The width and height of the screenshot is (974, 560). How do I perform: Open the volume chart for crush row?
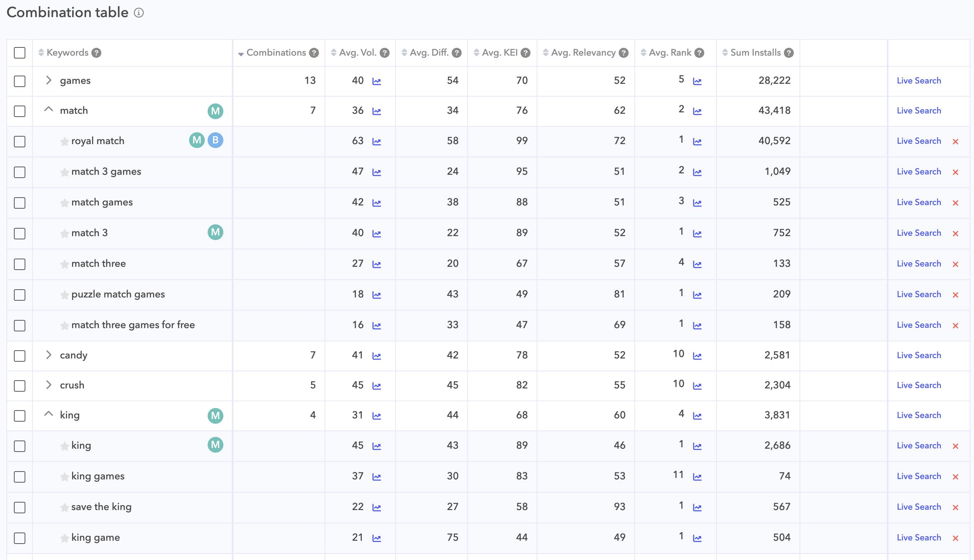[x=377, y=386]
